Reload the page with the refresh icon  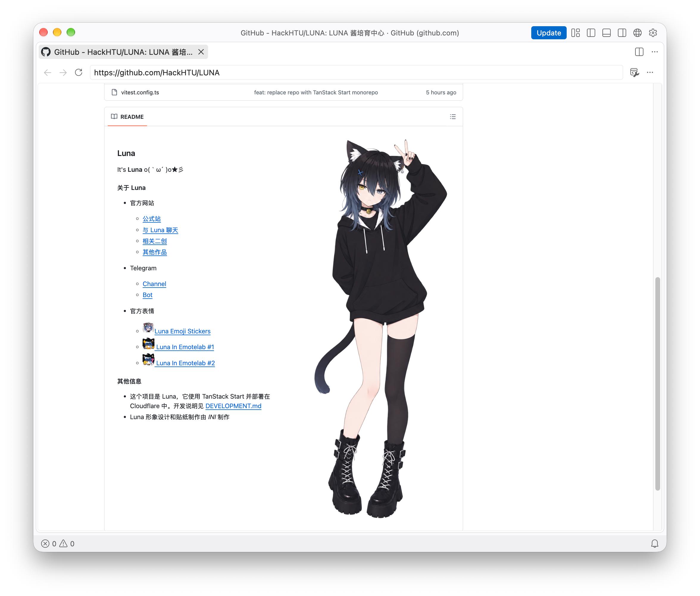pyautogui.click(x=79, y=73)
